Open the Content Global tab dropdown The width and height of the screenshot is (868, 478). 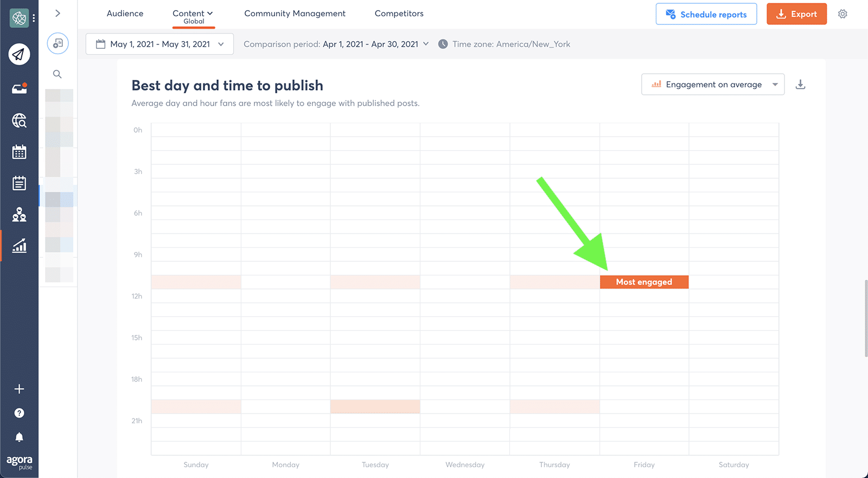click(x=193, y=16)
